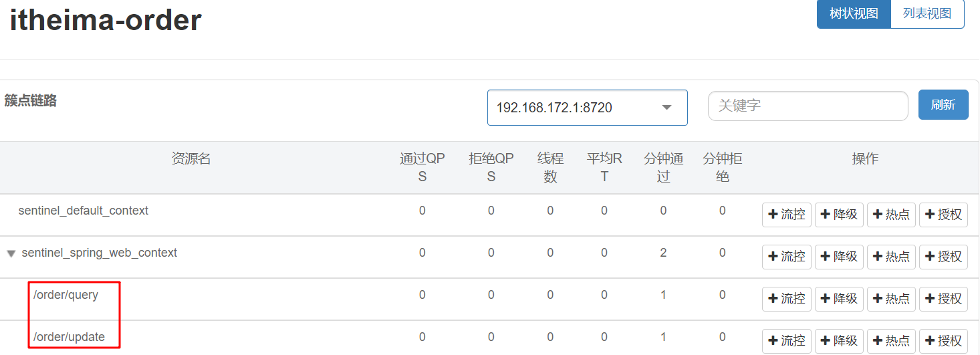
Task: Click 授权 for sentinel_spring_web_context row
Action: coord(943,257)
